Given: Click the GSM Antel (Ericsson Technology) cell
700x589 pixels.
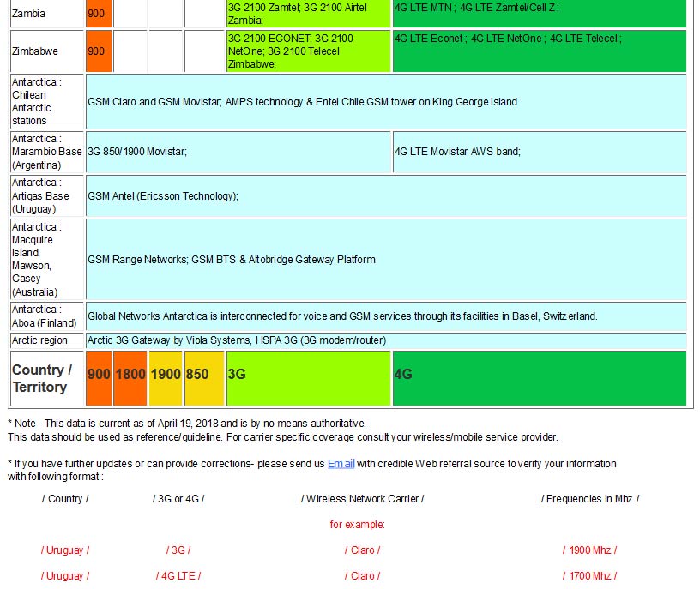Looking at the screenshot, I should pos(386,196).
